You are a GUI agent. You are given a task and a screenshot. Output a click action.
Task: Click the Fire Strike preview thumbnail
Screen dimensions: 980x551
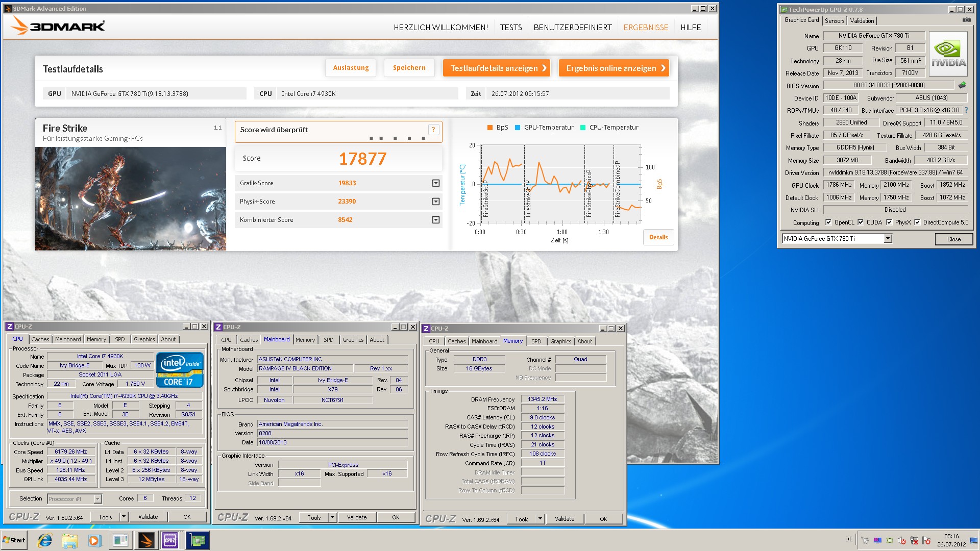tap(131, 198)
